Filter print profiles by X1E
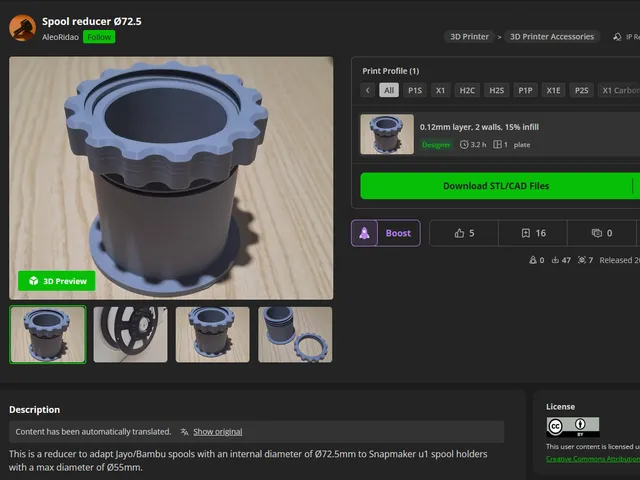The image size is (640, 480). point(553,90)
